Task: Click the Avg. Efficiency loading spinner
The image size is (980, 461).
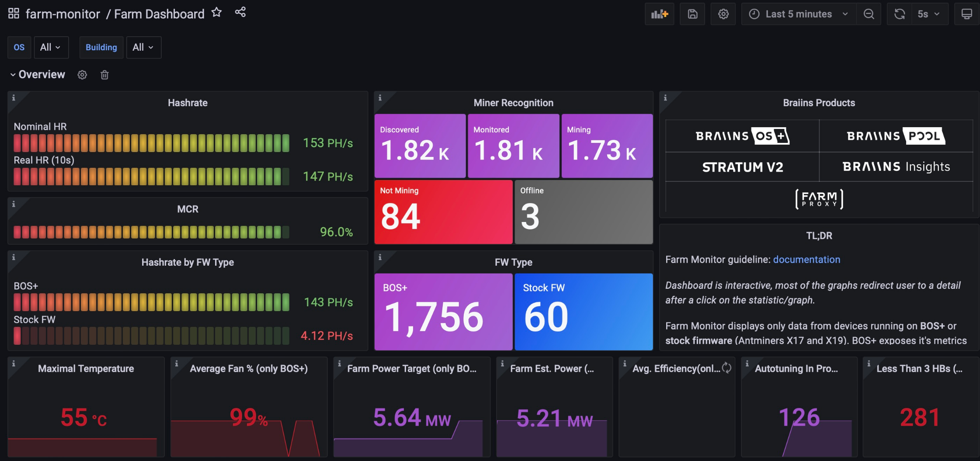Action: 726,368
